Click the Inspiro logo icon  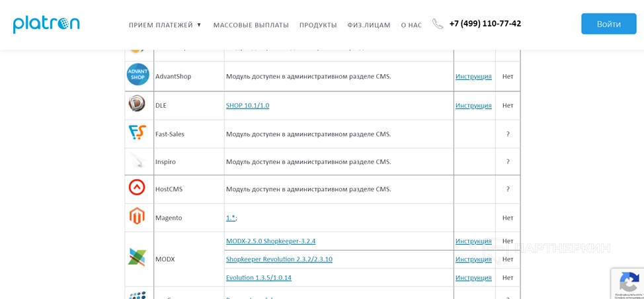pyautogui.click(x=137, y=161)
